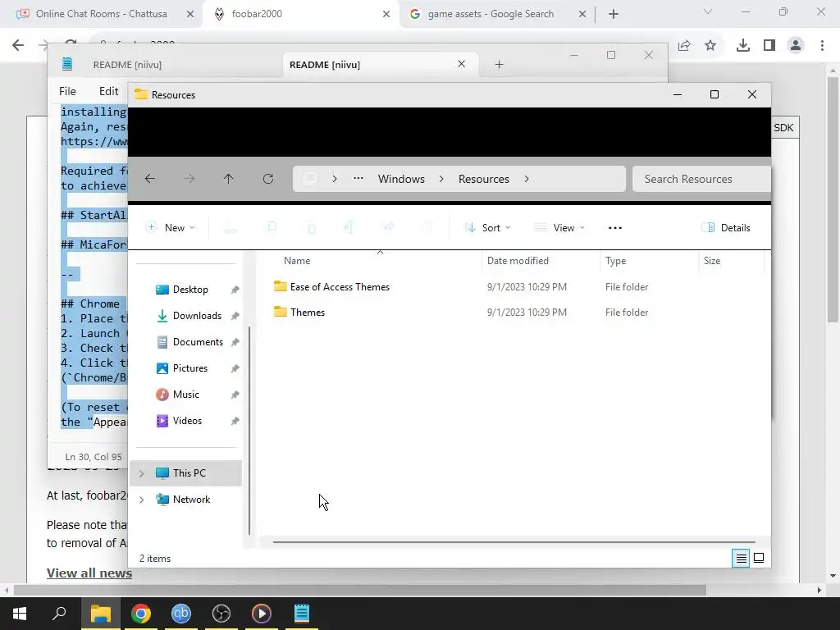Open OBS Studio from the taskbar

221,614
